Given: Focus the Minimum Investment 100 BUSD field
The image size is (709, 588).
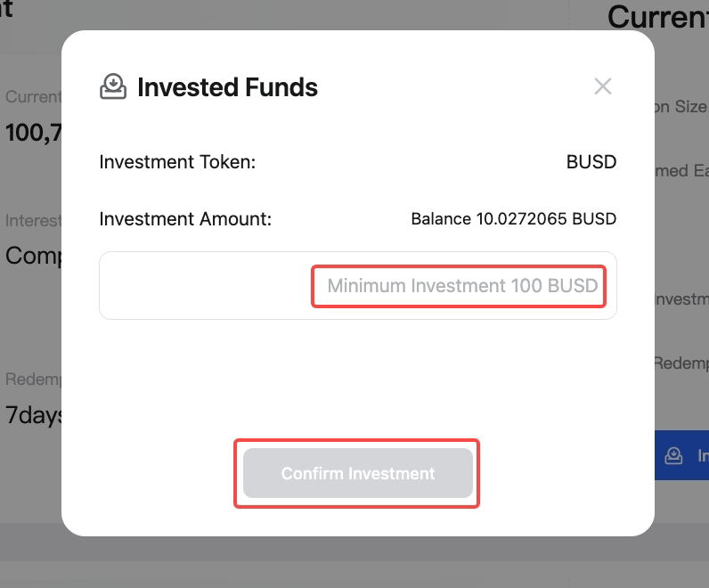Looking at the screenshot, I should (461, 286).
